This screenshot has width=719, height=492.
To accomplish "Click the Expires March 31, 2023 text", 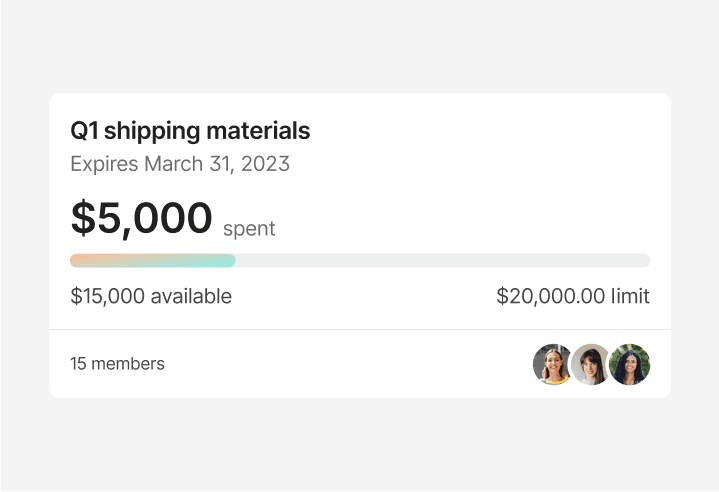I will coord(180,164).
